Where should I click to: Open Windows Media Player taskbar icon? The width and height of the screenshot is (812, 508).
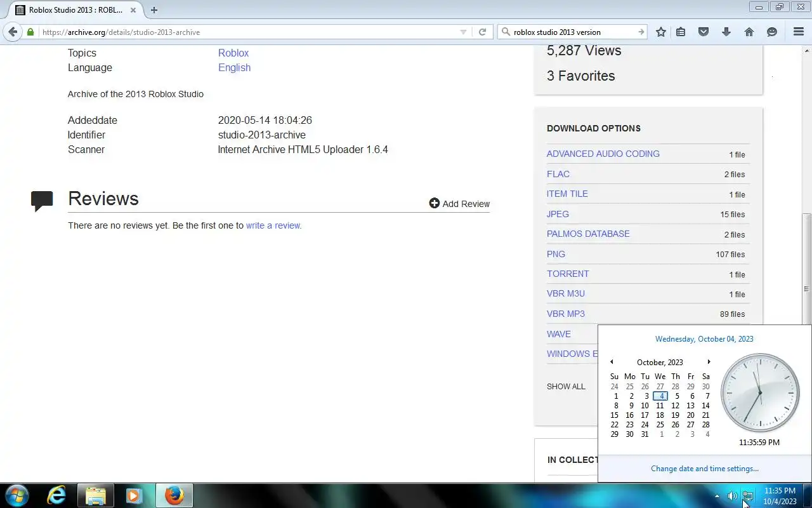click(134, 496)
